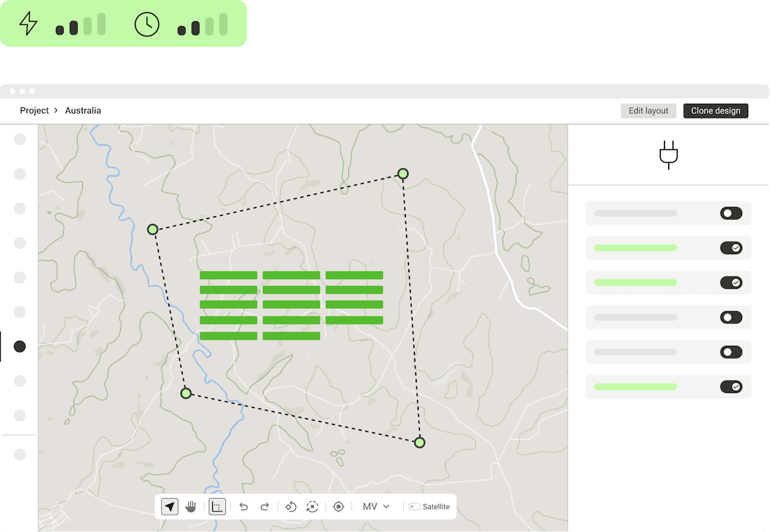Image resolution: width=770 pixels, height=532 pixels.
Task: Select the bottom-right boundary vertex handle
Action: pyautogui.click(x=419, y=443)
